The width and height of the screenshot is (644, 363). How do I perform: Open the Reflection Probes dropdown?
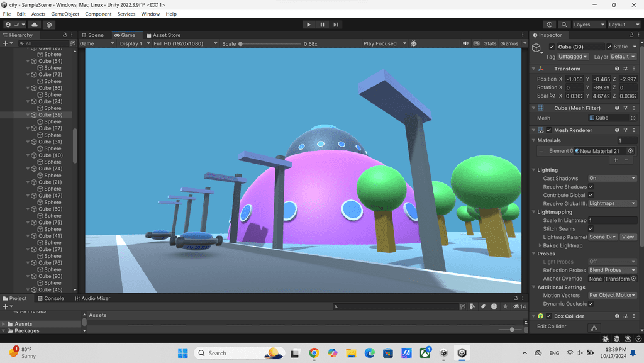click(x=613, y=270)
